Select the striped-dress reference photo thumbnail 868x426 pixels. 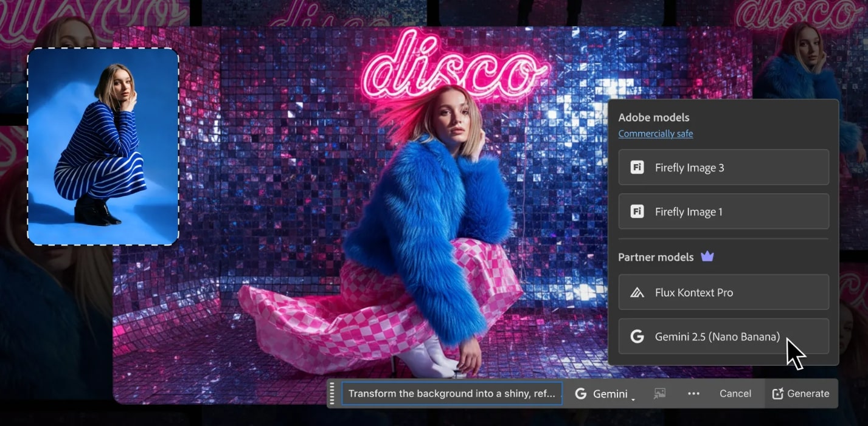103,146
